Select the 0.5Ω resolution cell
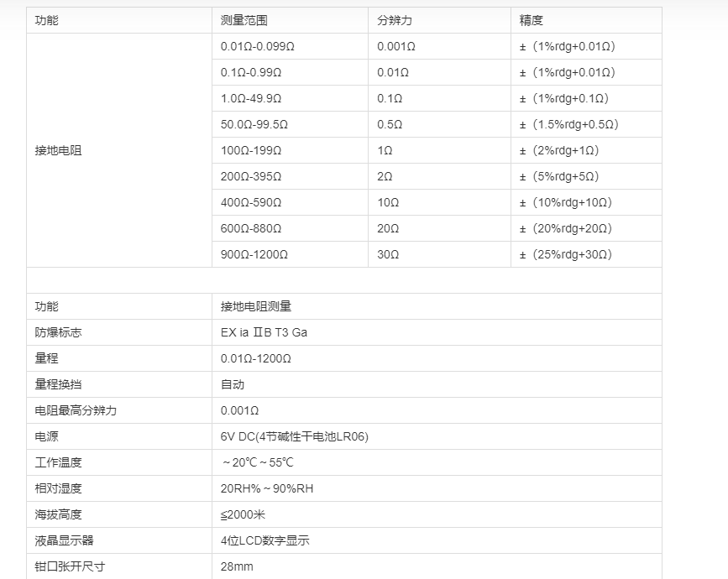 (390, 125)
